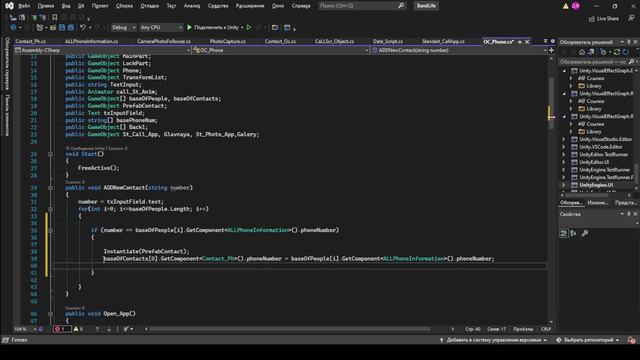Open the Debug configuration dropdown
Viewport: 640px width, 360px height.
124,27
